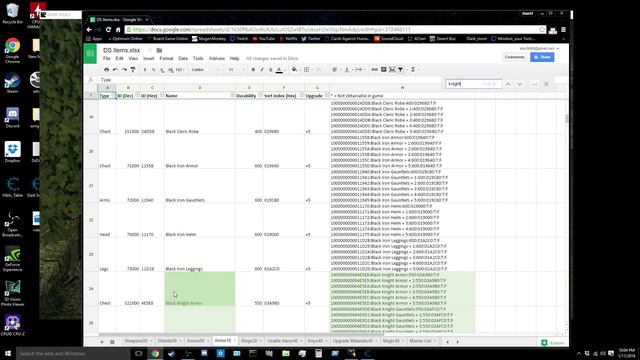640x360 pixels.
Task: Open the fill color bucket
Action: (295, 70)
